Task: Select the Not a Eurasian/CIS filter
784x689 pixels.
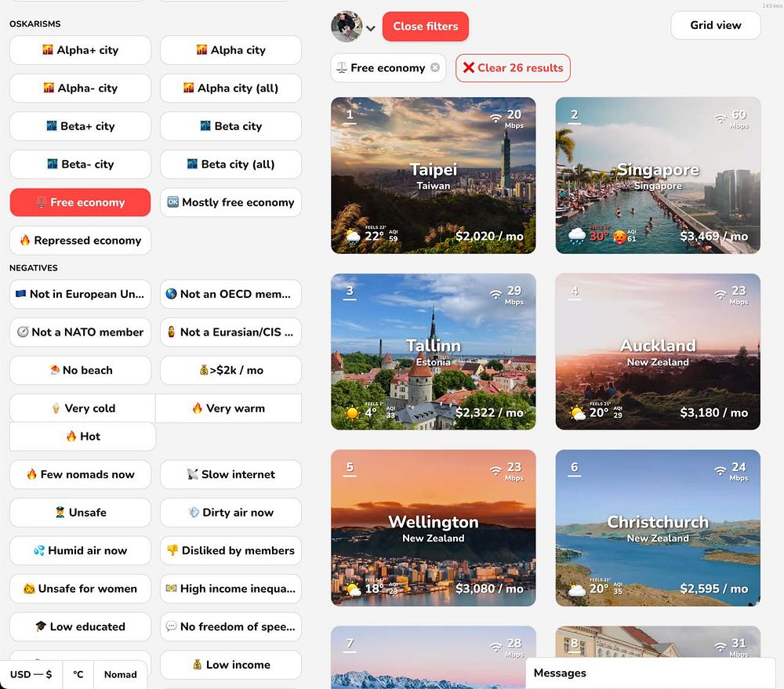Action: [x=230, y=332]
